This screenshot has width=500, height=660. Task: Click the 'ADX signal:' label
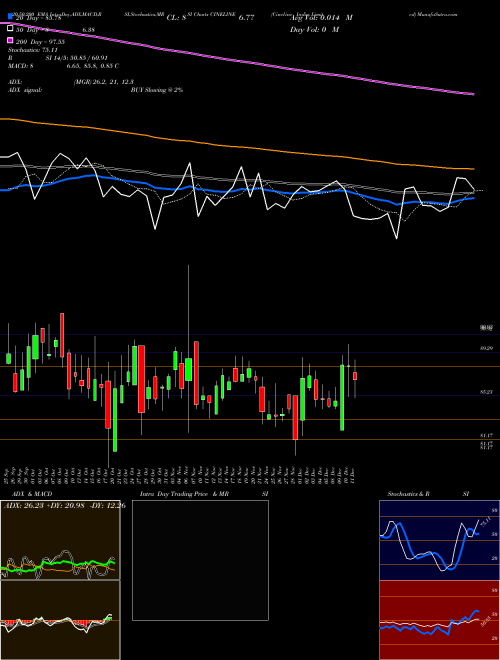tap(24, 90)
